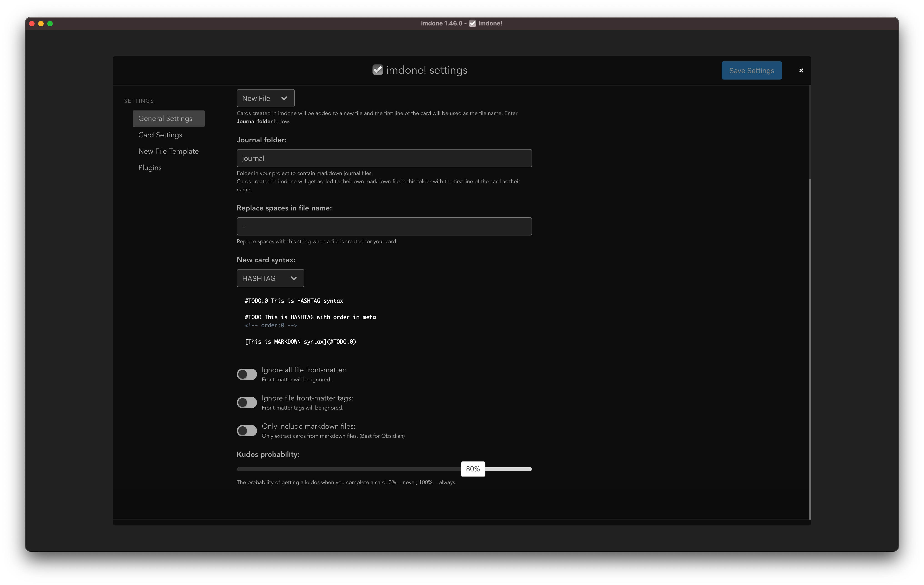Click the "Kudos probability:" label
Viewport: 924px width, 585px height.
coord(268,454)
